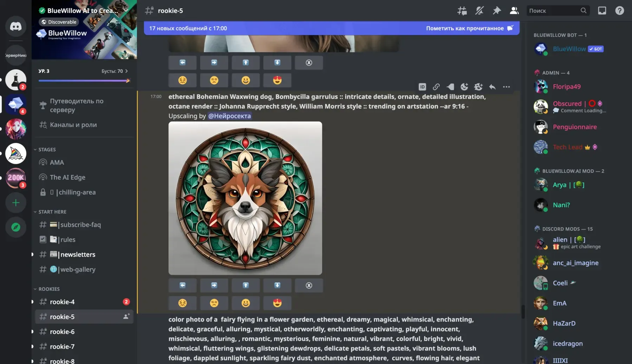
Task: Open the inbox icon in header
Action: (x=602, y=11)
